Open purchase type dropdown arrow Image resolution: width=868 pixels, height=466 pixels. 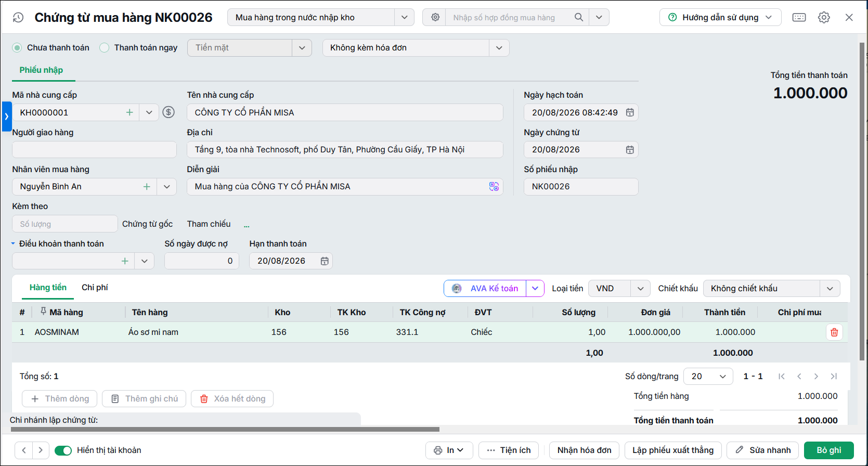(x=404, y=17)
